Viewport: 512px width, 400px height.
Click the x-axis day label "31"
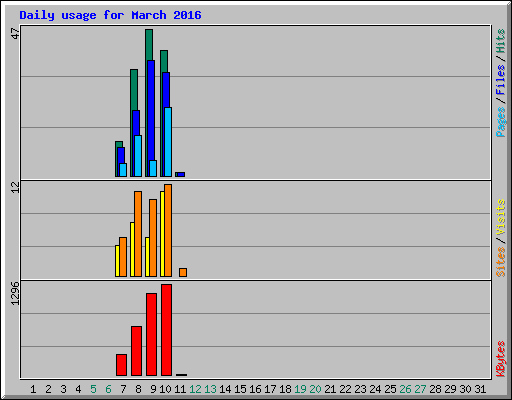480,389
